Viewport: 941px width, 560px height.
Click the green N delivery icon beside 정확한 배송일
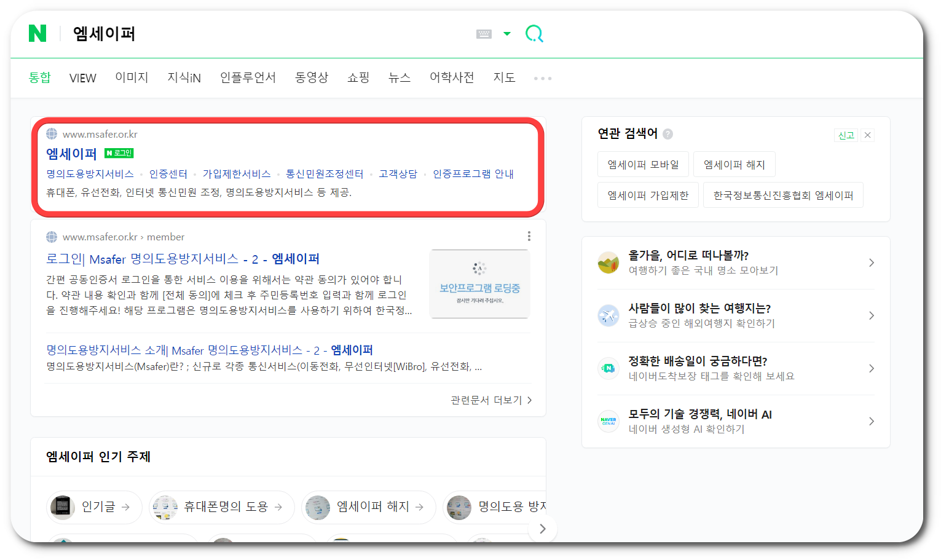tap(608, 368)
